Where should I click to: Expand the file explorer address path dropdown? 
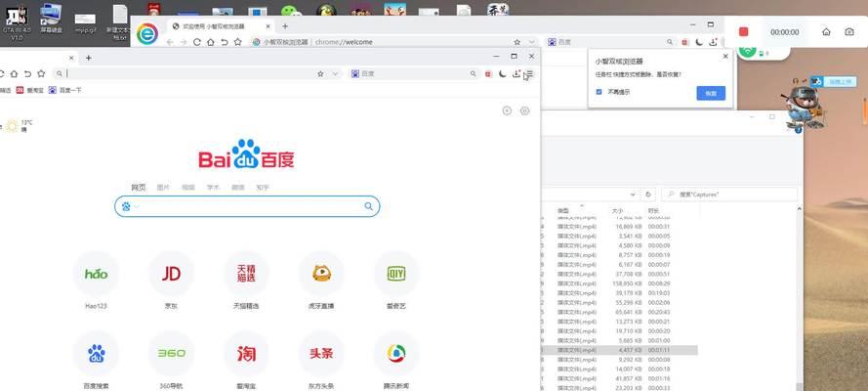[x=633, y=195]
